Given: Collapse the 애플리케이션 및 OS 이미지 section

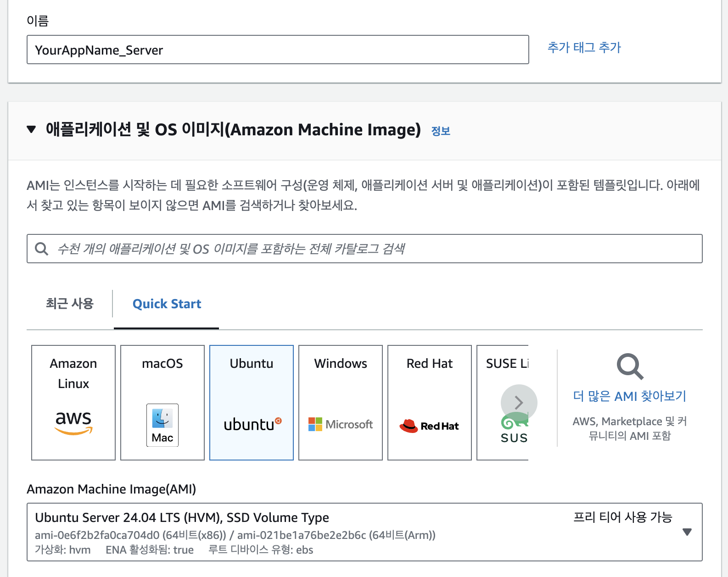Looking at the screenshot, I should [31, 129].
